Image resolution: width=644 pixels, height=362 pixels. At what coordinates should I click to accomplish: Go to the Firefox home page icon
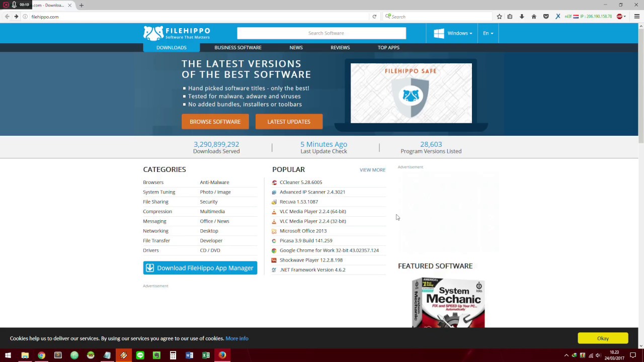pos(534,17)
